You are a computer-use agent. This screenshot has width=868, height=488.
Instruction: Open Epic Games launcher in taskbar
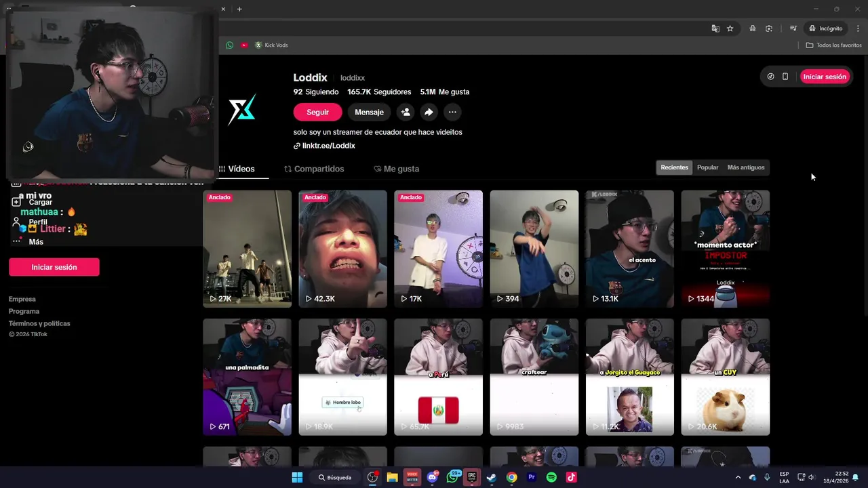472,477
